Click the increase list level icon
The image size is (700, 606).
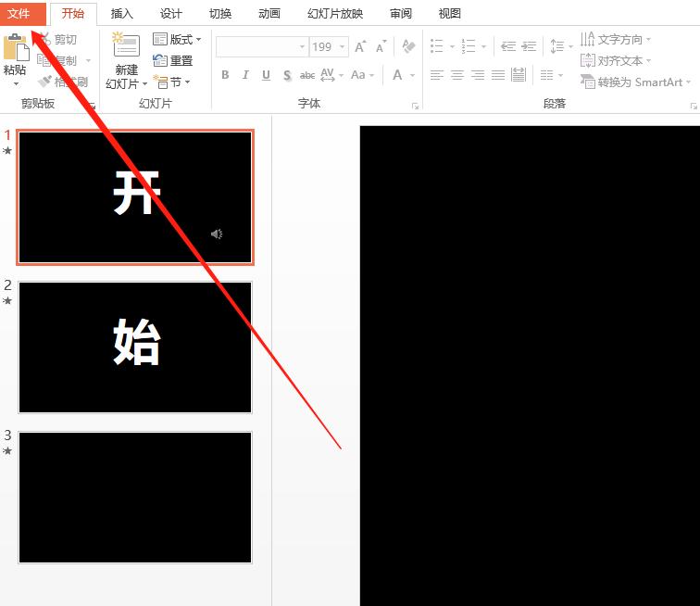529,46
